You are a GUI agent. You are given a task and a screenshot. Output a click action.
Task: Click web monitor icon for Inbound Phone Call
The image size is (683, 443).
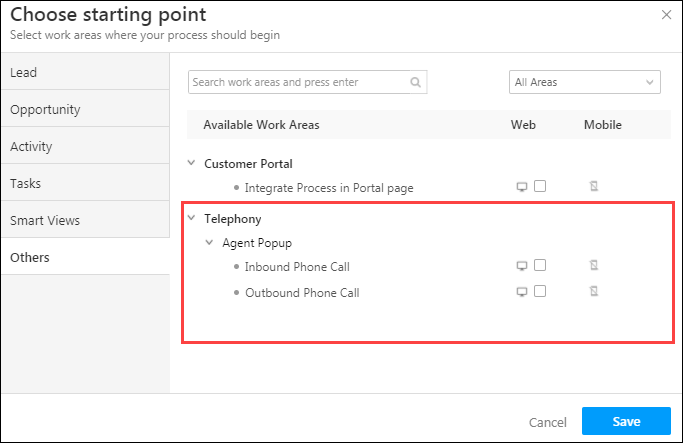click(521, 266)
